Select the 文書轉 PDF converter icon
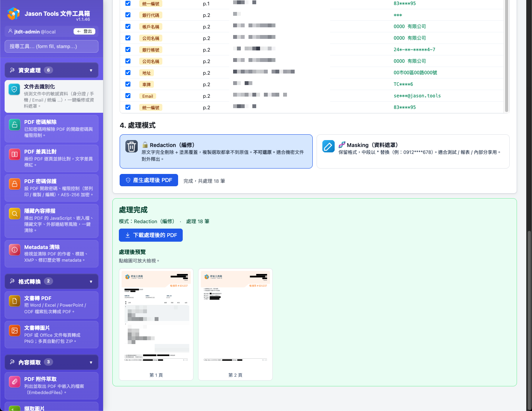Image resolution: width=532 pixels, height=411 pixels. tap(14, 301)
